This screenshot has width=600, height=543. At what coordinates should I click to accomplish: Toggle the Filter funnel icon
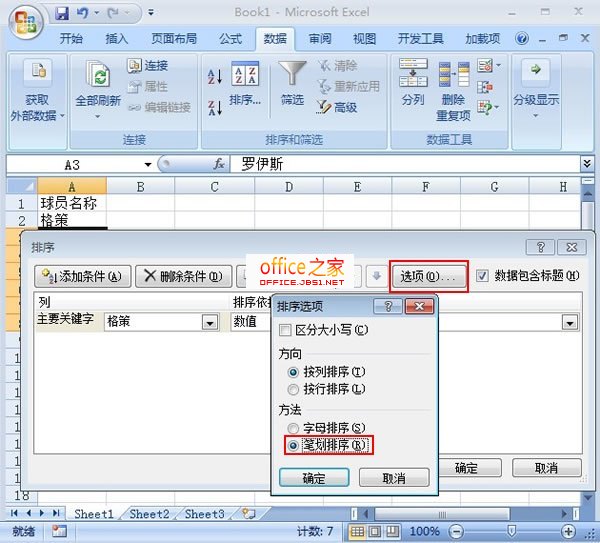(292, 73)
